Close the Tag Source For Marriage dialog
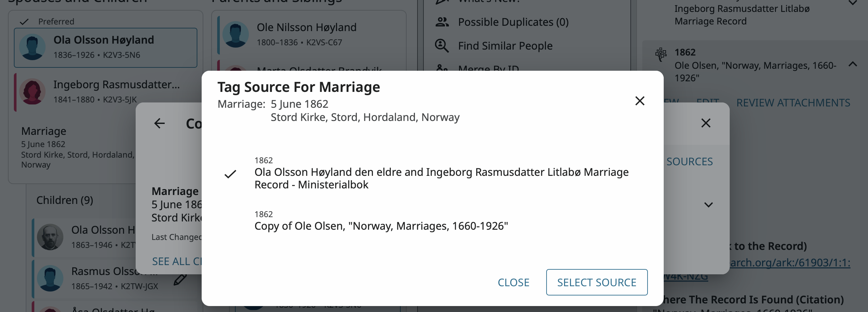 pyautogui.click(x=639, y=101)
